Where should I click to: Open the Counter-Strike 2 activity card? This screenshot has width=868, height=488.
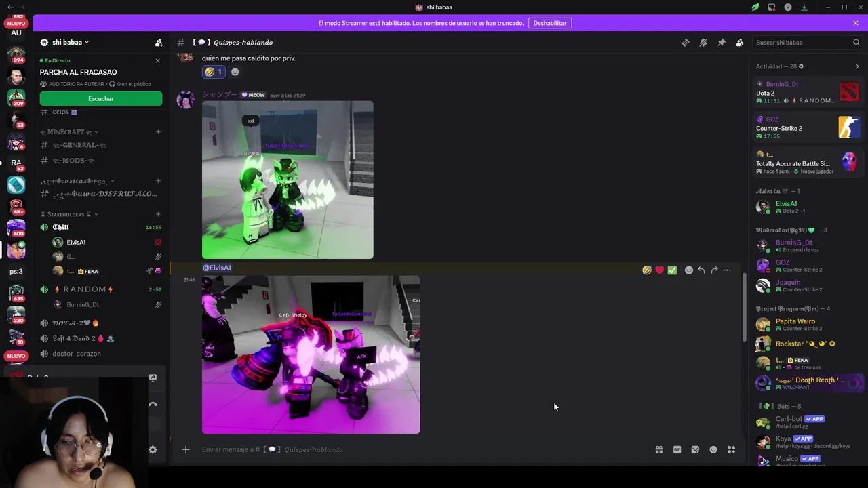[808, 127]
